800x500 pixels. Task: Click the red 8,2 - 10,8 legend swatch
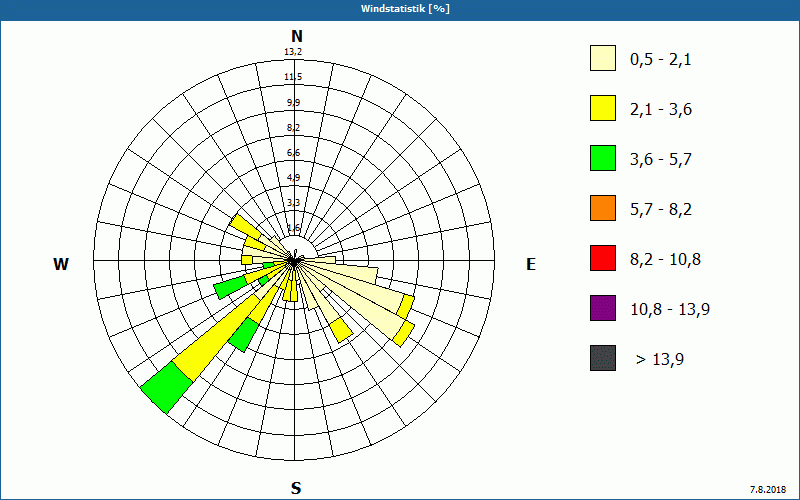click(x=603, y=258)
